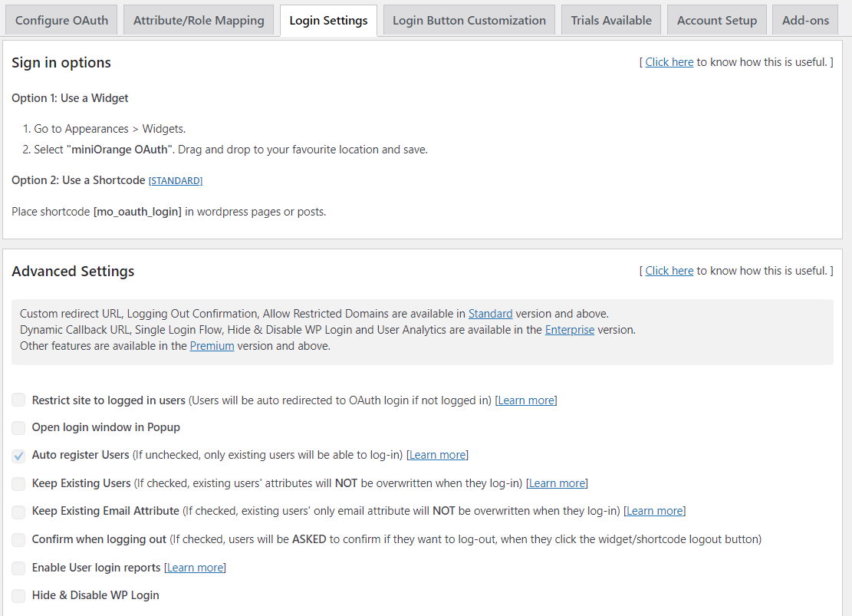Open Learn more for Auto register Users
Viewport: 852px width, 616px height.
click(437, 455)
